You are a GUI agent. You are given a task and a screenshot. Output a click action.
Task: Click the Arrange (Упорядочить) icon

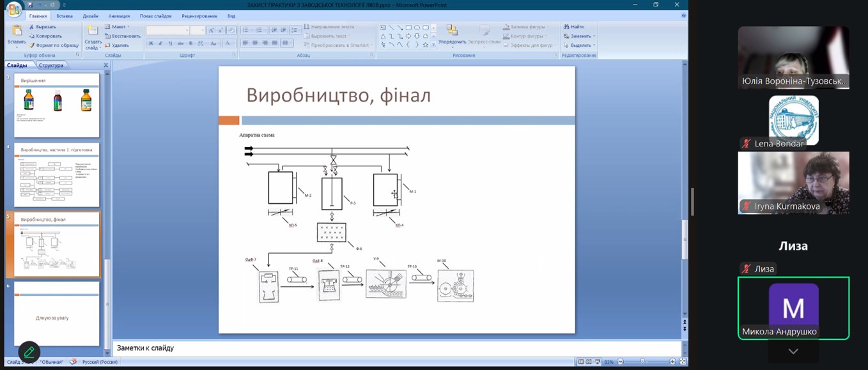(x=452, y=32)
